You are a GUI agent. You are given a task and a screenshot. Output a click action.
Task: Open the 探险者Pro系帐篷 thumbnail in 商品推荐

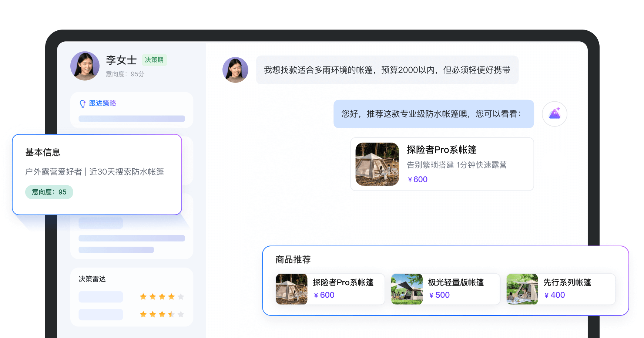click(x=292, y=289)
